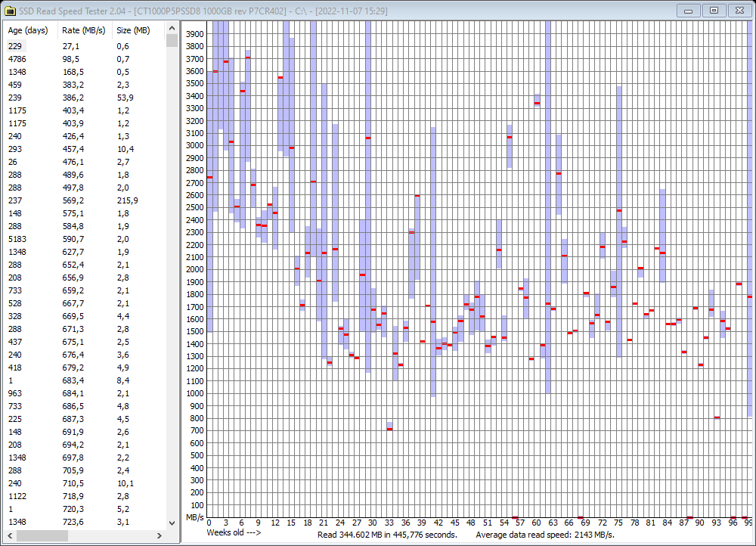Sort by the Age (days) column header
The image size is (756, 546).
click(x=30, y=30)
